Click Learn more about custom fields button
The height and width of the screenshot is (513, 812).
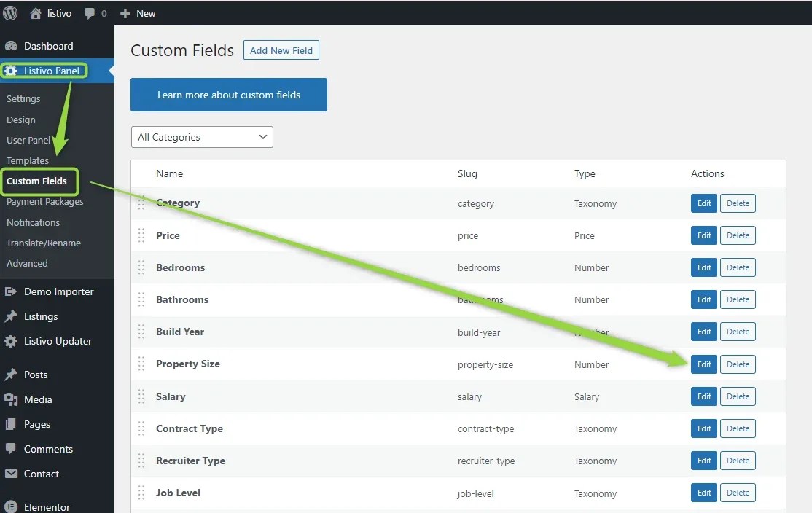229,95
